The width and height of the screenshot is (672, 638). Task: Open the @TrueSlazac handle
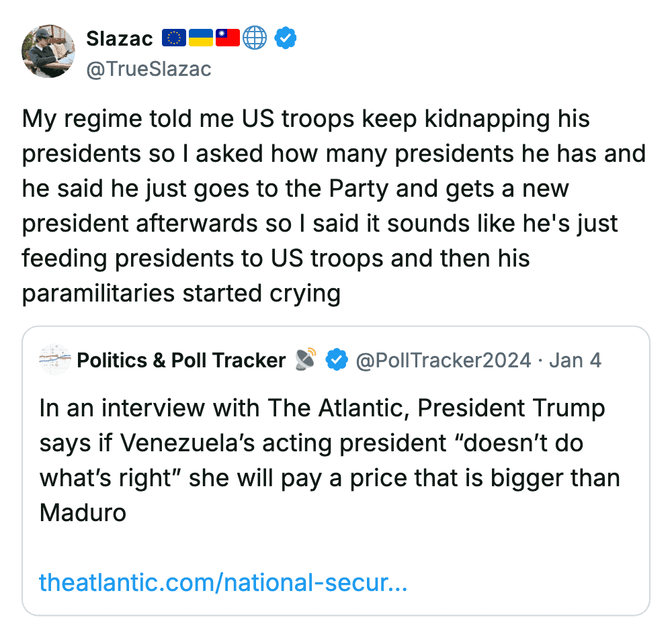pyautogui.click(x=149, y=69)
